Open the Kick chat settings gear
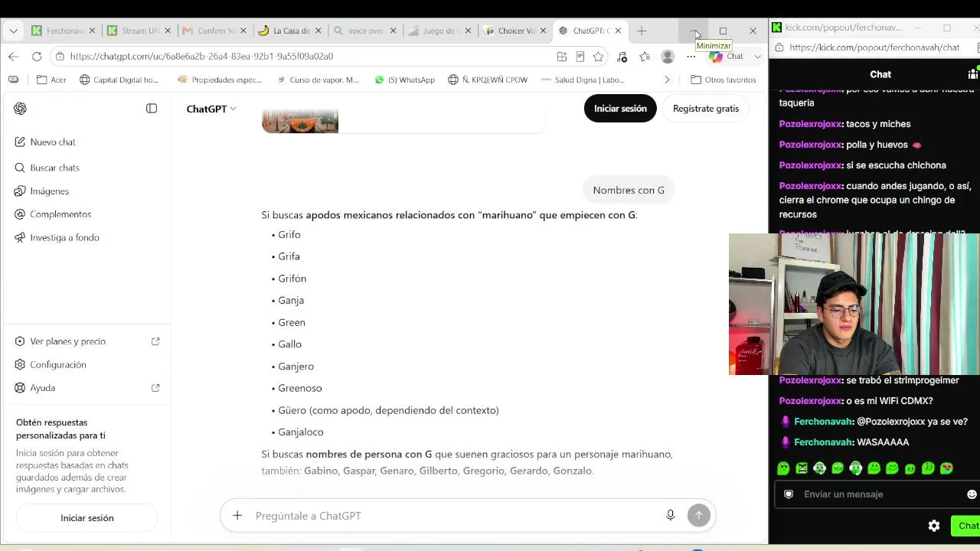 tap(934, 526)
